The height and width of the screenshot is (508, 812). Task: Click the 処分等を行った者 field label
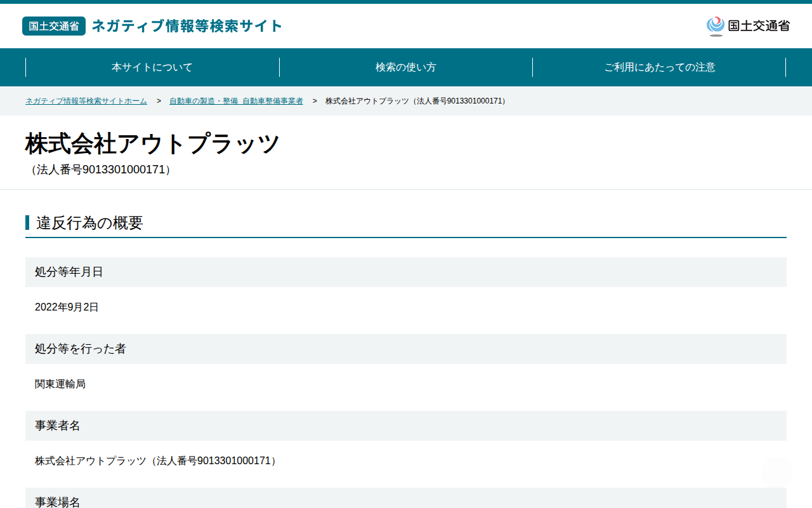[81, 349]
